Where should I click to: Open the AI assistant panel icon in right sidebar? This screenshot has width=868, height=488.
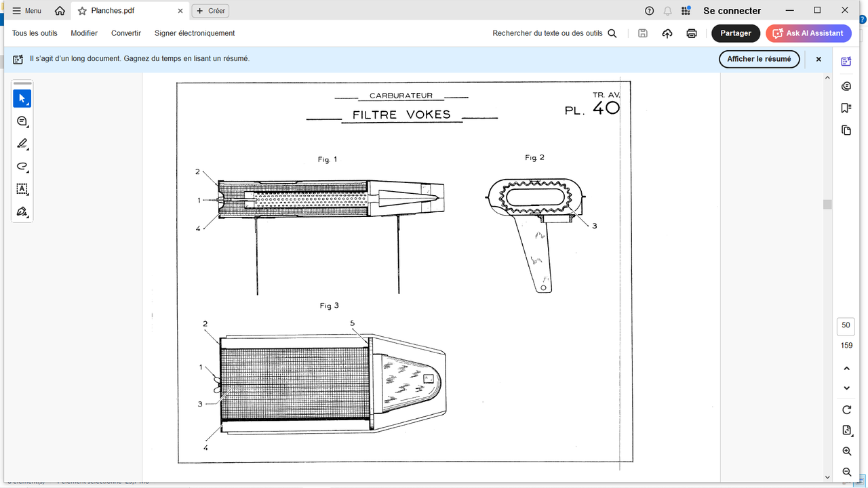(x=846, y=62)
